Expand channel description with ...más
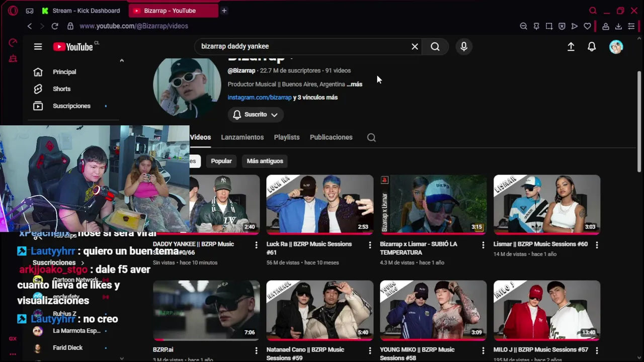Viewport: 644px width, 362px height. coord(354,84)
